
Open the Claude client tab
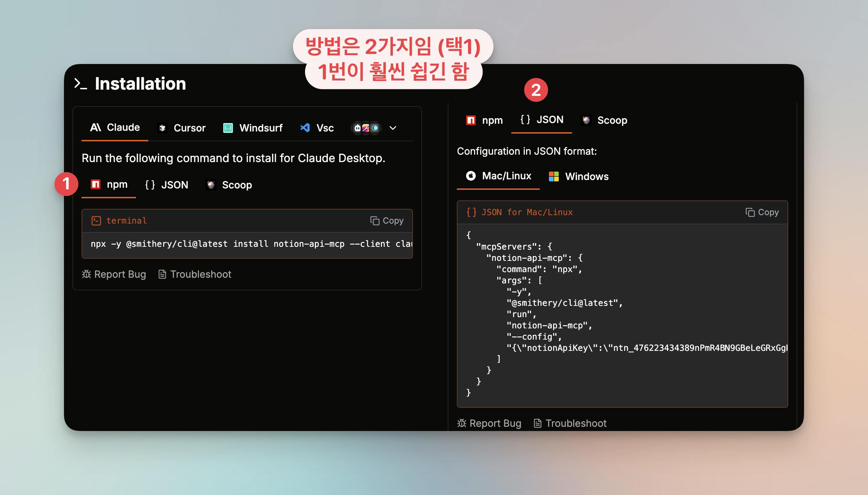point(115,128)
